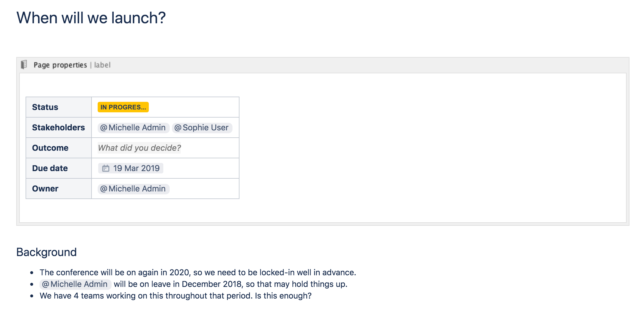Click the Page properties macro icon
This screenshot has height=316, width=644.
coord(24,65)
